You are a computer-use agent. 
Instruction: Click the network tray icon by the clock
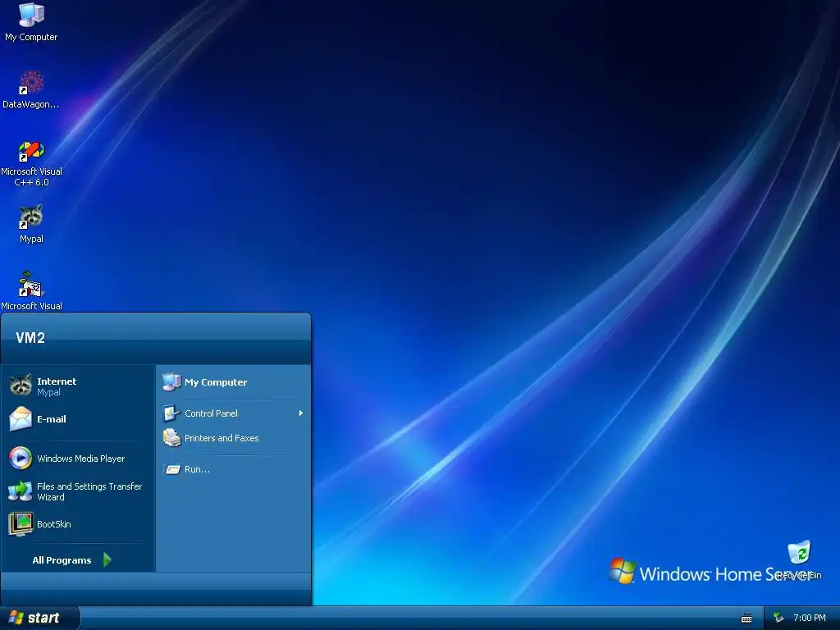tap(779, 619)
